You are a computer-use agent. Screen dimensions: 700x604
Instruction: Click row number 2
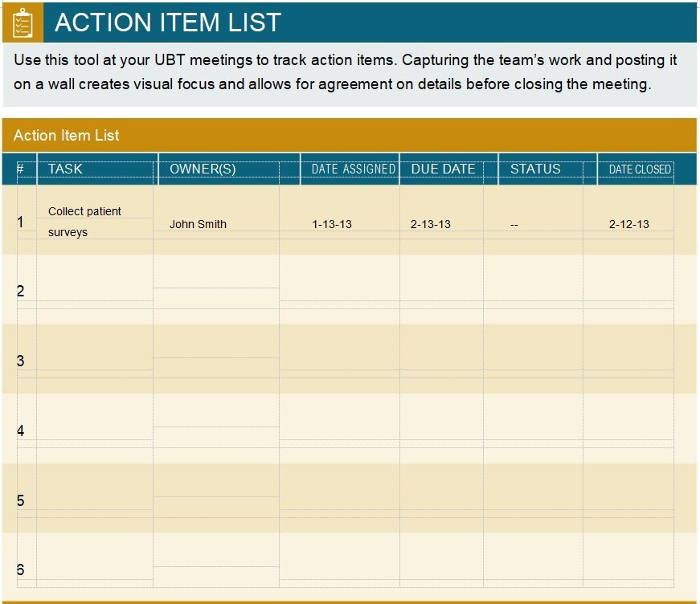[x=20, y=291]
